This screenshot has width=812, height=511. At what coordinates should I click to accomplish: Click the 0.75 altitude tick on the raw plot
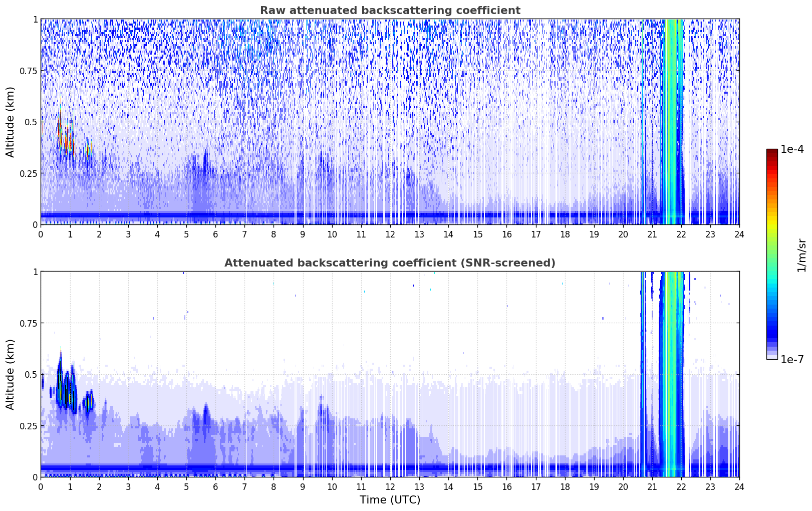pos(29,71)
